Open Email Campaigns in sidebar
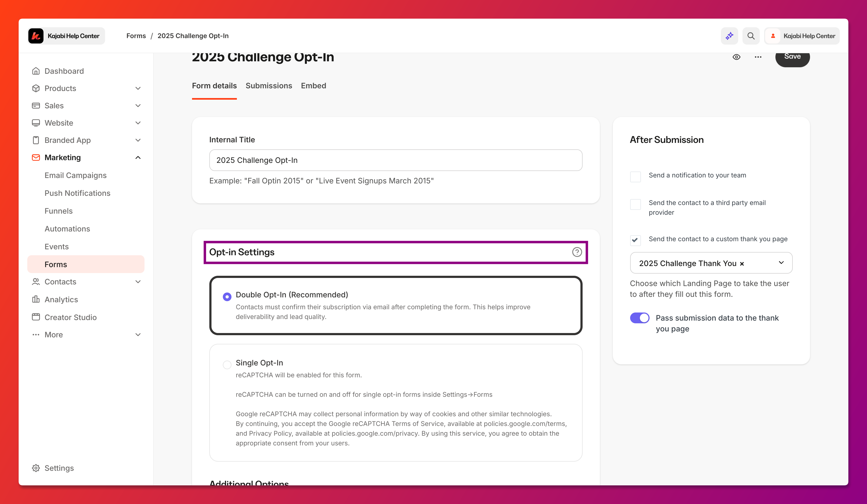The height and width of the screenshot is (504, 867). point(76,176)
